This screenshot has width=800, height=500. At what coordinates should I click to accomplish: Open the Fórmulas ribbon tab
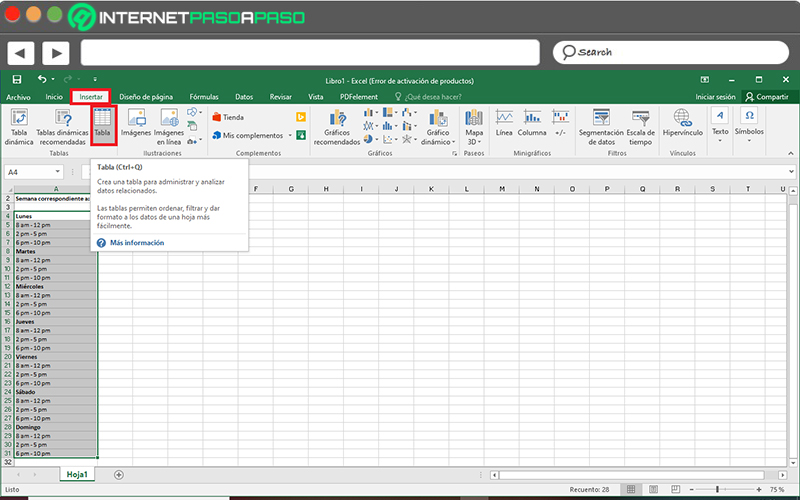204,96
